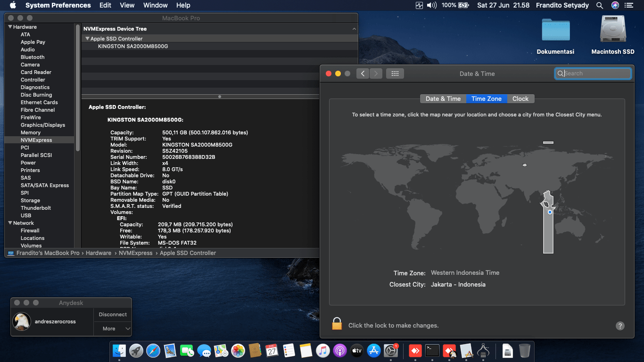Screen dimensions: 644x362
Task: Select Storage in hardware sidebar
Action: tap(30, 200)
